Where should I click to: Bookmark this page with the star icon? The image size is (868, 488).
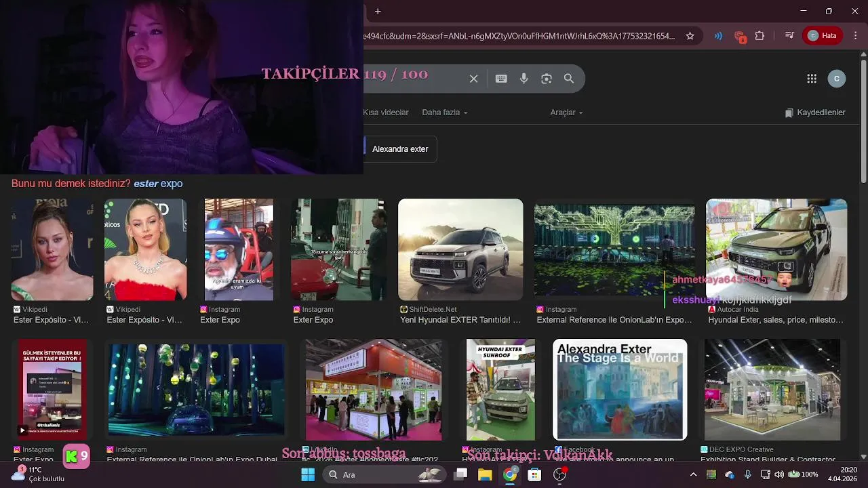[x=690, y=36]
